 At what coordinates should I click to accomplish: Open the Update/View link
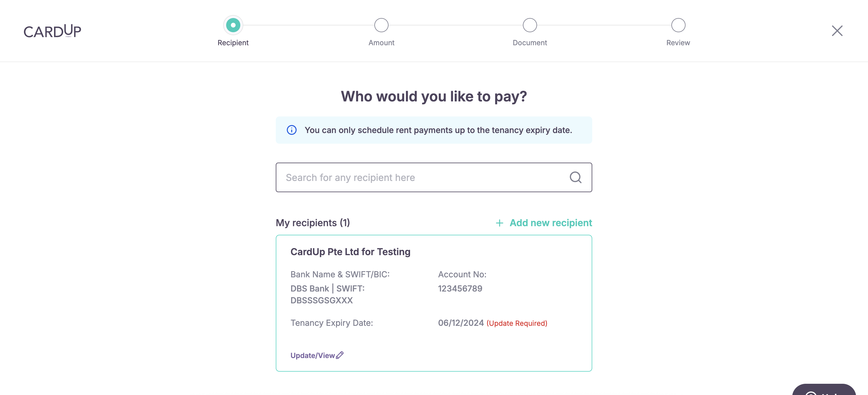click(312, 356)
